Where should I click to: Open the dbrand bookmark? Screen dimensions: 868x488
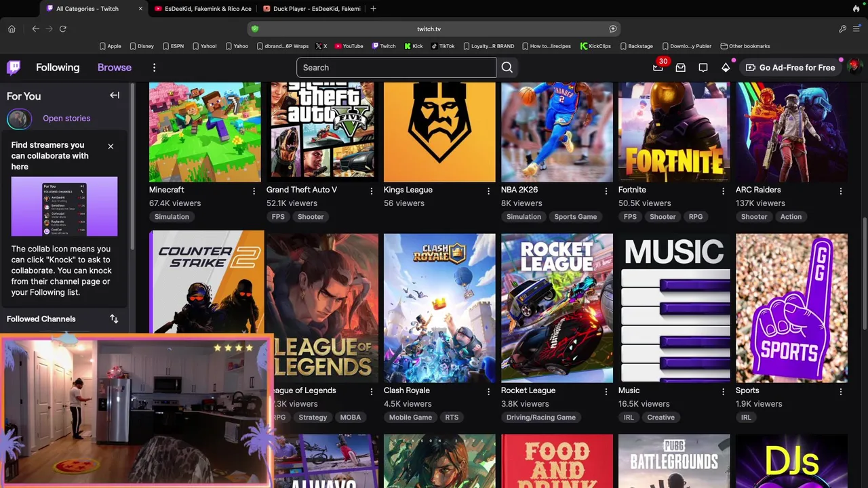pos(283,46)
